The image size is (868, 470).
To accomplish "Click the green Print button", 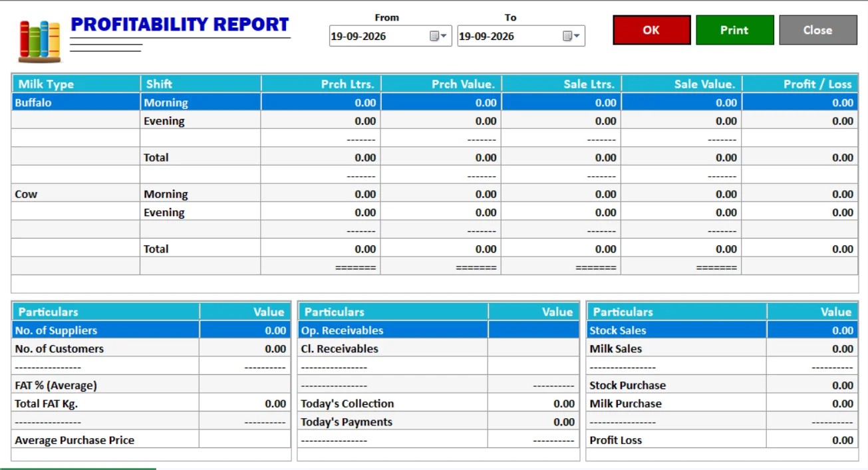I will tap(735, 30).
